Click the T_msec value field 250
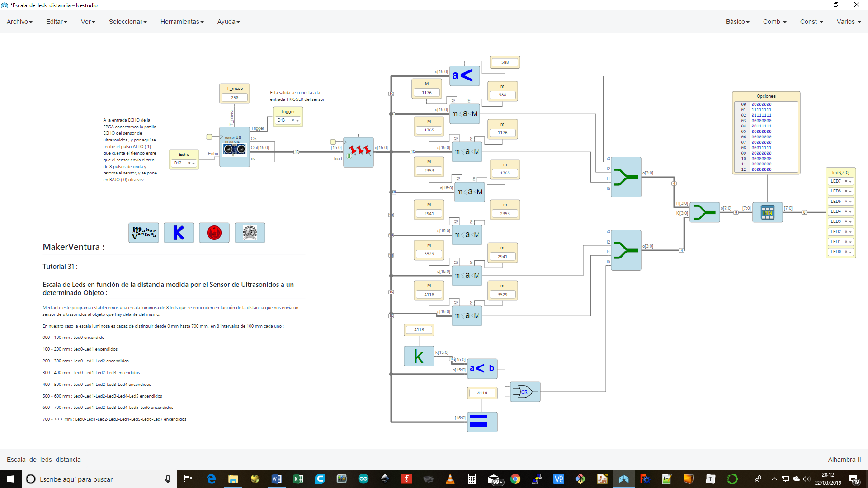The height and width of the screenshot is (488, 868). (235, 98)
